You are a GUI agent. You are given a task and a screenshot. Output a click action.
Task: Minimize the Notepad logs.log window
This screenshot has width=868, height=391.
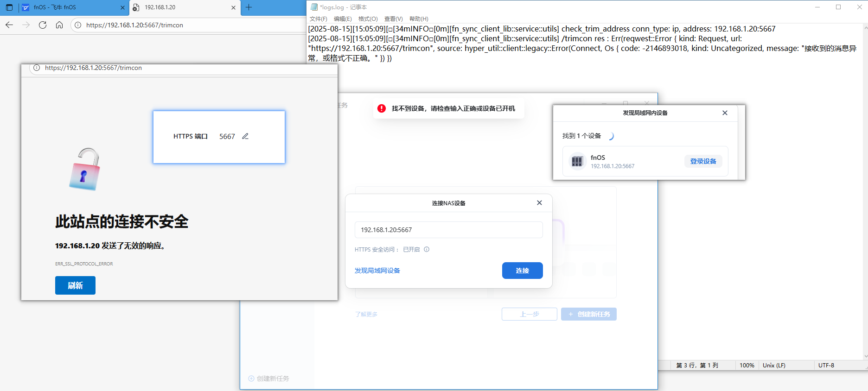coord(817,7)
